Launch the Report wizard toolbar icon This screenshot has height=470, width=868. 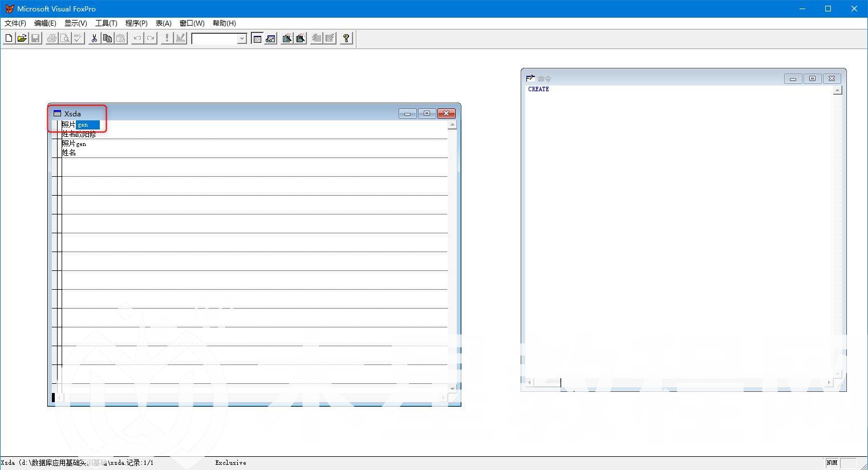pos(300,38)
